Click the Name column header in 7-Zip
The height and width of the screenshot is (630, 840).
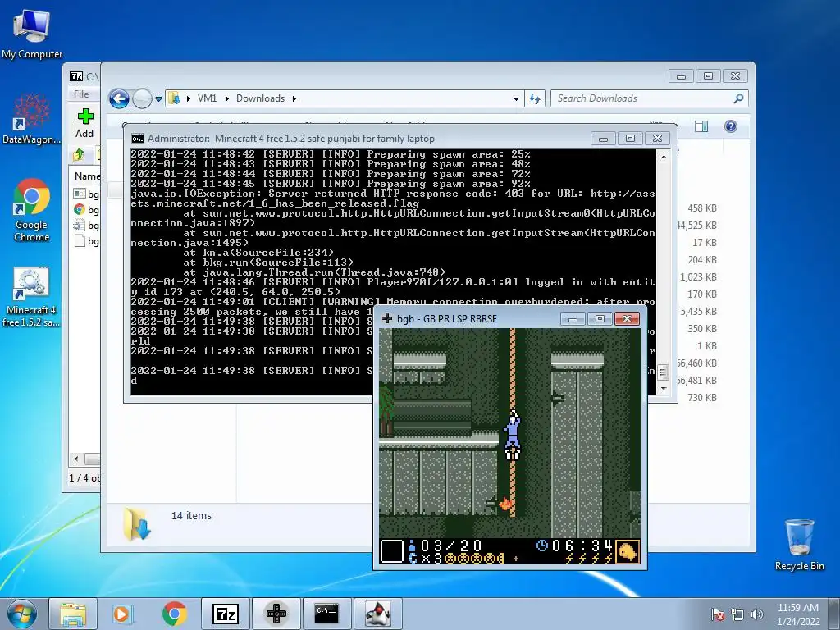click(x=87, y=176)
